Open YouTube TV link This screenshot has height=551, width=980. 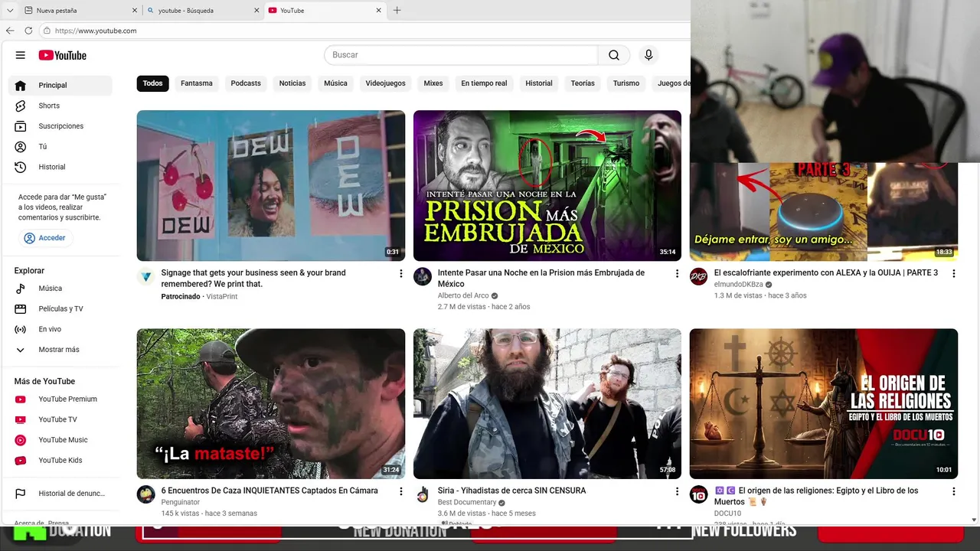(61, 419)
